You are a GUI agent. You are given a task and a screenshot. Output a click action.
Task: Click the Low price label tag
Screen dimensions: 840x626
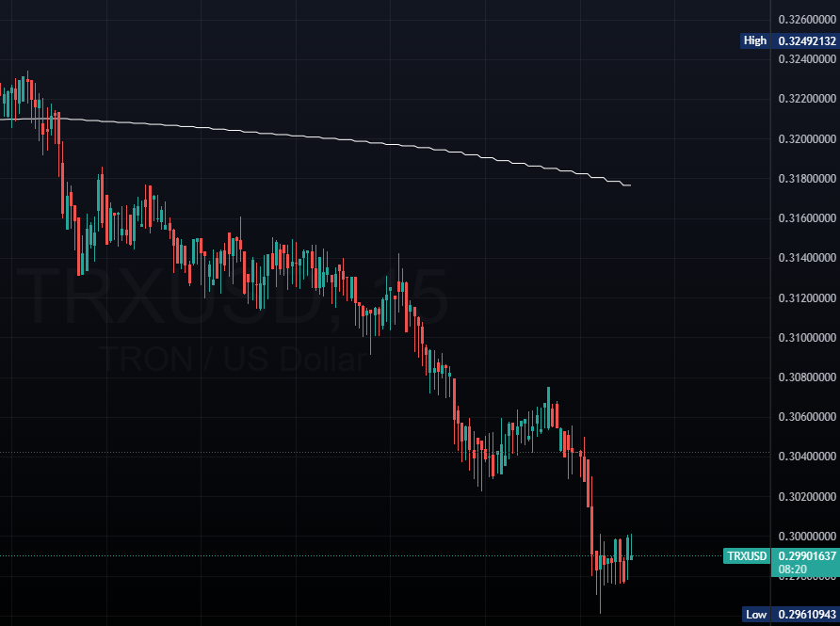[756, 614]
